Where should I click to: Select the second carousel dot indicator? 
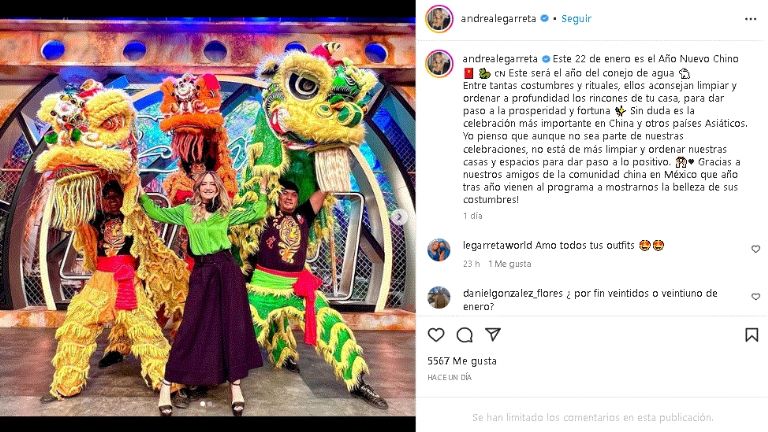tap(210, 404)
